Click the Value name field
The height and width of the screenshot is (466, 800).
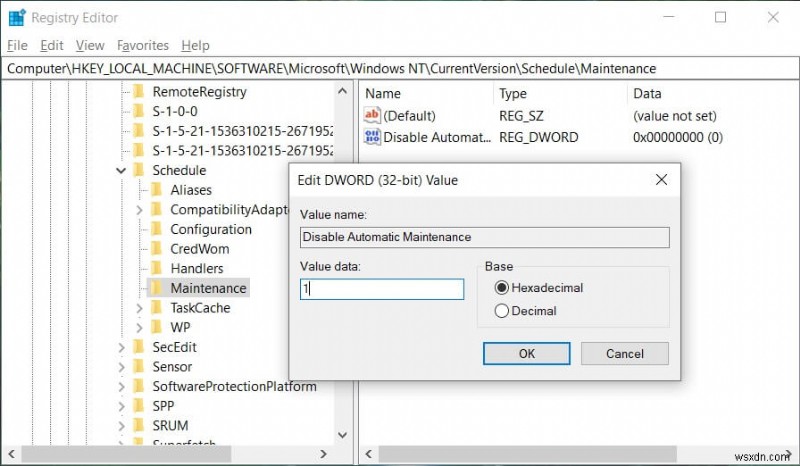point(485,237)
